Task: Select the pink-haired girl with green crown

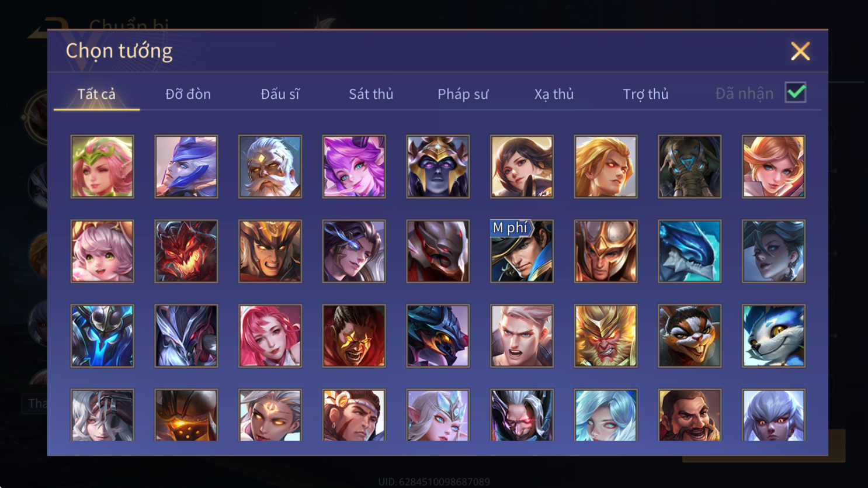Action: 102,167
